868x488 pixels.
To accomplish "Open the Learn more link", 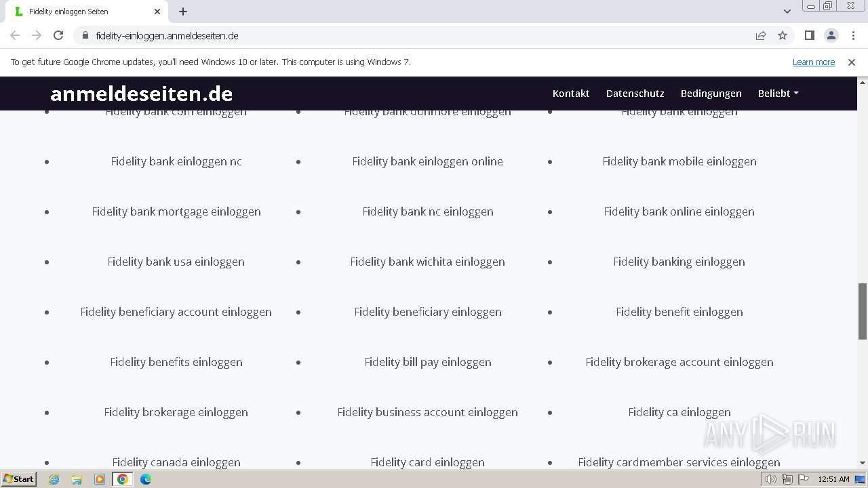I will (x=814, y=62).
